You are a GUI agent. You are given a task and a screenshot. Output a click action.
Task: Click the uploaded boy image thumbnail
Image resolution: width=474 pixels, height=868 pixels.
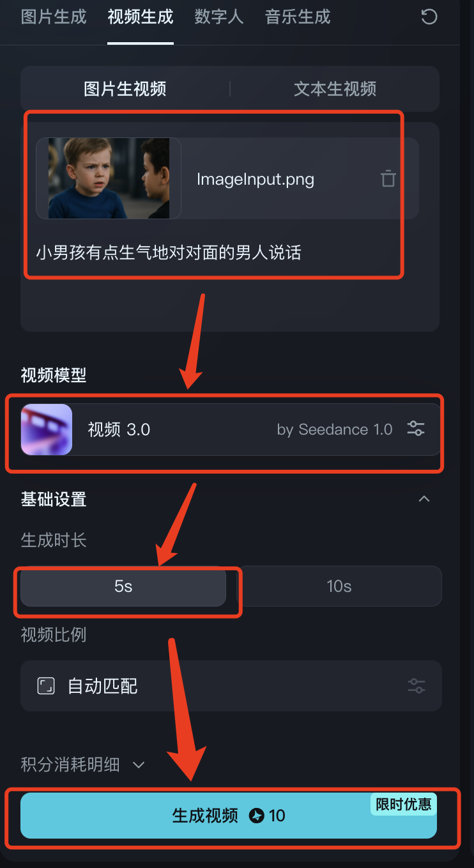109,178
